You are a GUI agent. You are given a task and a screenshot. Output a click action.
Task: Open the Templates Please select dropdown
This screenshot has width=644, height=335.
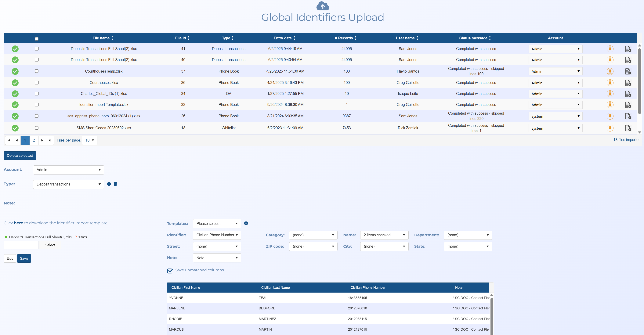[217, 224]
